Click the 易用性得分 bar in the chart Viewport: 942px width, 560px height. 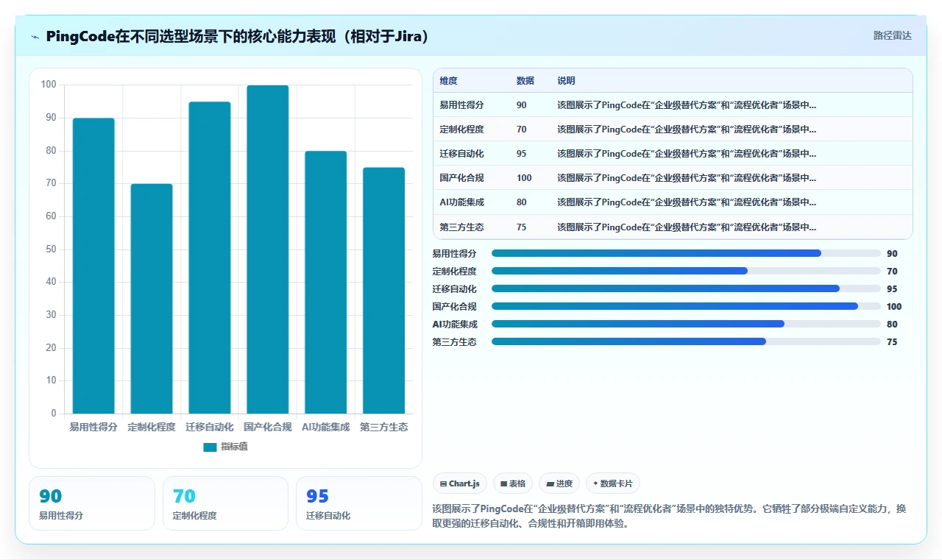93,266
